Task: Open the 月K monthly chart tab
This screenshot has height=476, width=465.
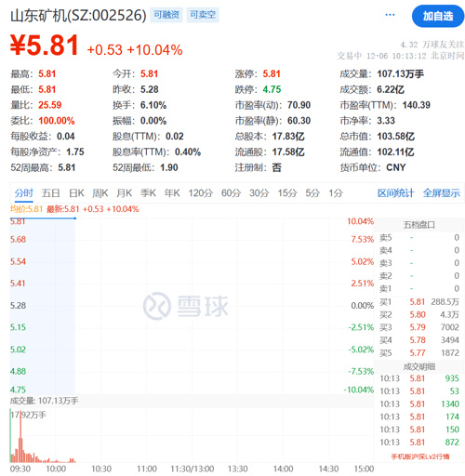Action: click(124, 193)
